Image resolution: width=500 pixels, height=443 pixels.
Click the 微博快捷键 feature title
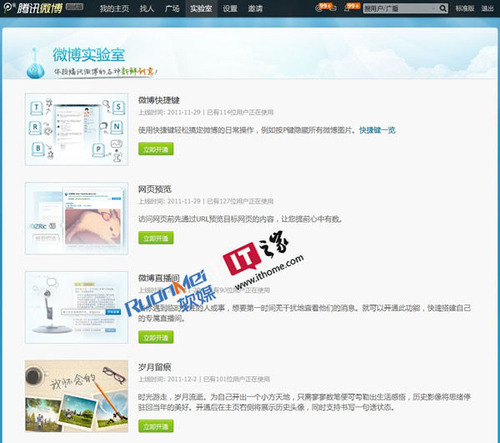[159, 100]
